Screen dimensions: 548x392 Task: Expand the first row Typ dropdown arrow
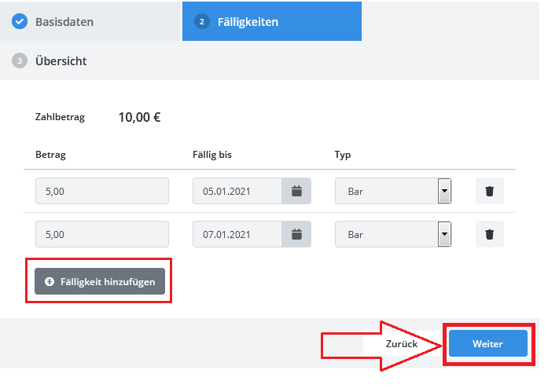[x=444, y=191]
